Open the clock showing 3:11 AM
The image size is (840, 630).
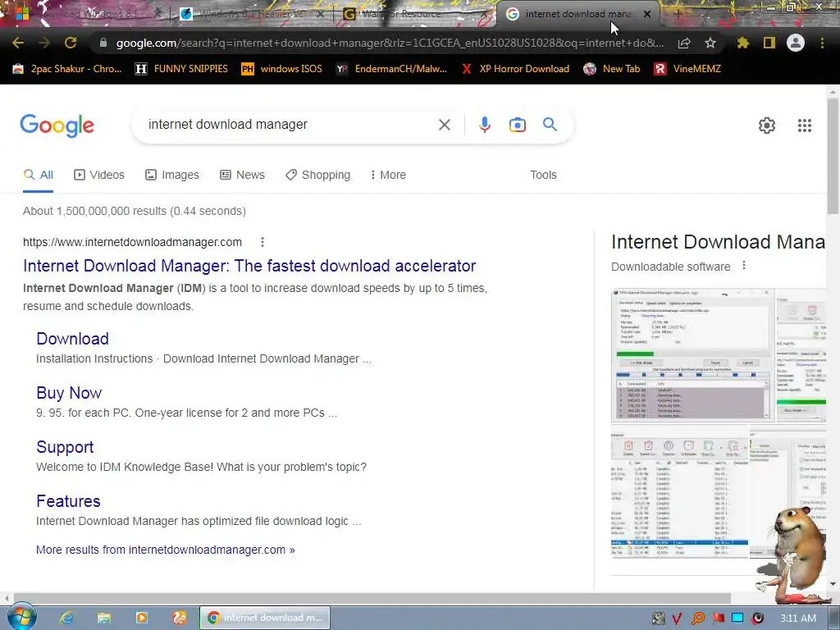[798, 619]
